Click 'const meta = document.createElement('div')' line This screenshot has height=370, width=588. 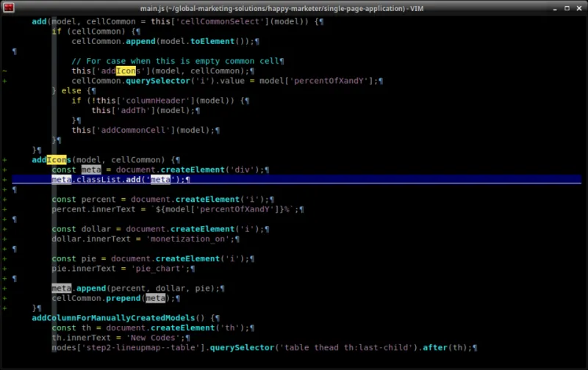pos(160,170)
